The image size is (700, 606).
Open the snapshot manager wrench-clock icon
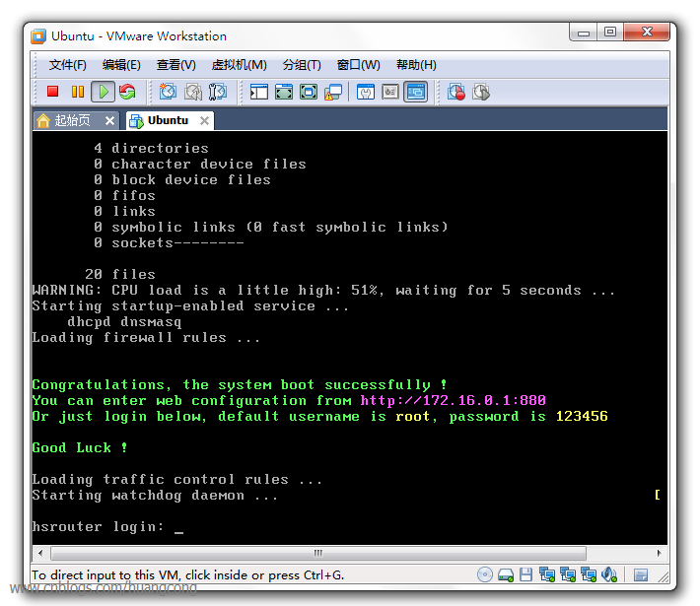tap(218, 92)
